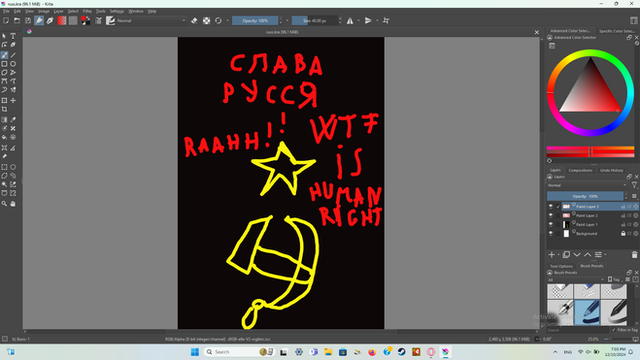Activate the Pan hand tool
Screen dimensions: 640x360
pos(13,204)
